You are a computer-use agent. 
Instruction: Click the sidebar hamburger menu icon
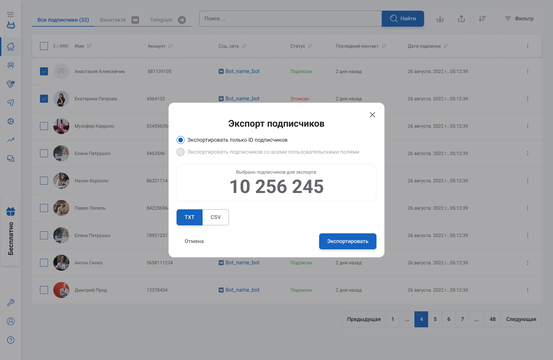(11, 14)
